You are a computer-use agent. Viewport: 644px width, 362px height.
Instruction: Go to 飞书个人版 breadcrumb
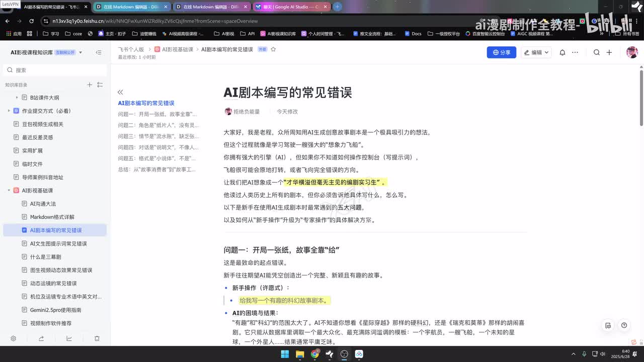131,49
